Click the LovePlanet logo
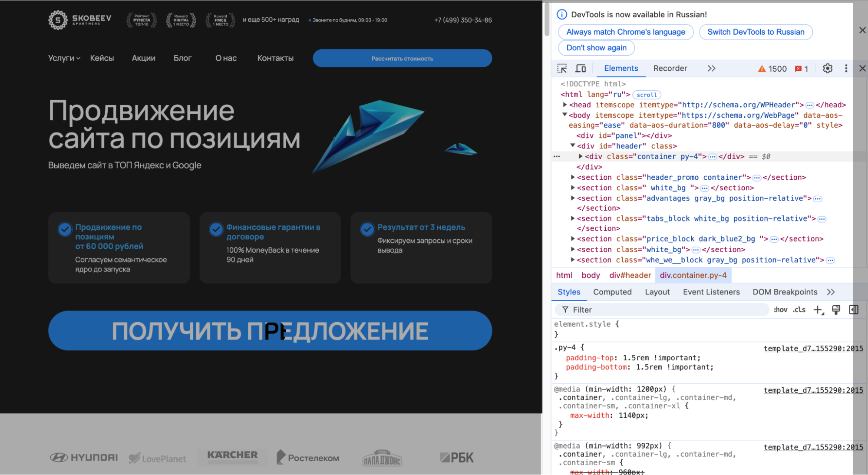 coord(157,458)
